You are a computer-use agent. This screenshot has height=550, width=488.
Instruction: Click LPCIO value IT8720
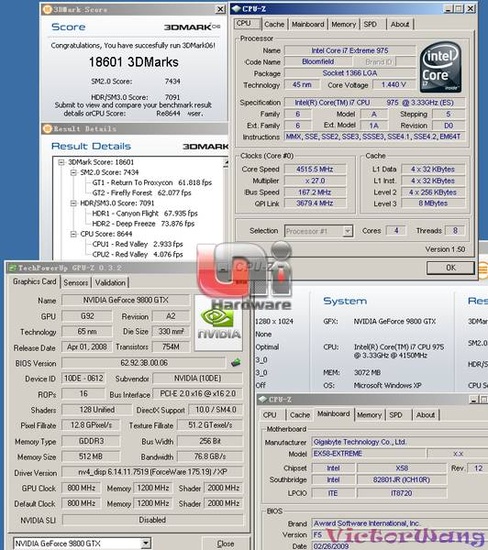(x=401, y=493)
